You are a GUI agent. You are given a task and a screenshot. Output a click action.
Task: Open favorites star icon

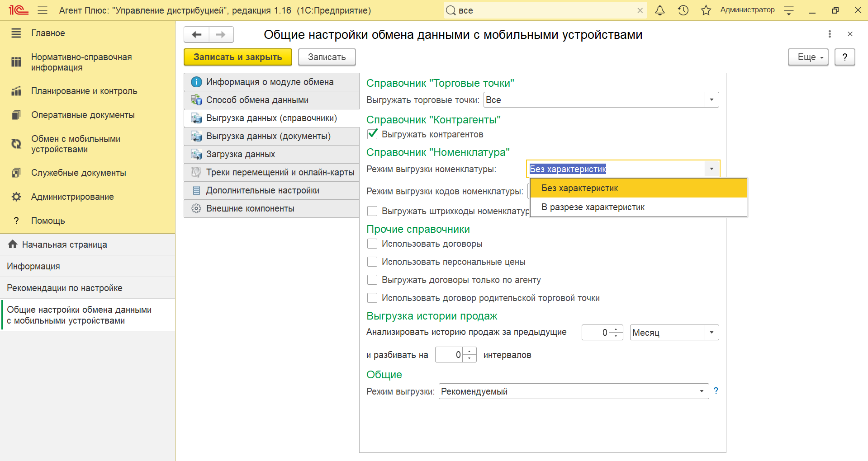click(x=706, y=10)
